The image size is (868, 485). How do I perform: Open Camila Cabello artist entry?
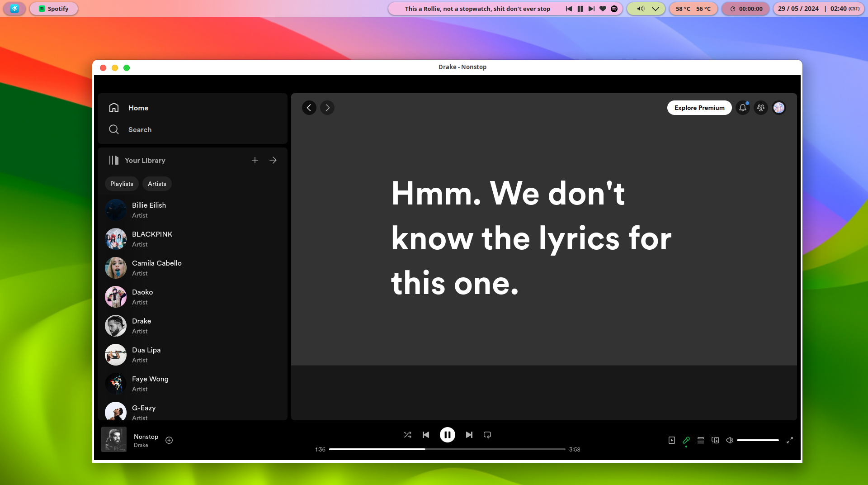pyautogui.click(x=193, y=268)
